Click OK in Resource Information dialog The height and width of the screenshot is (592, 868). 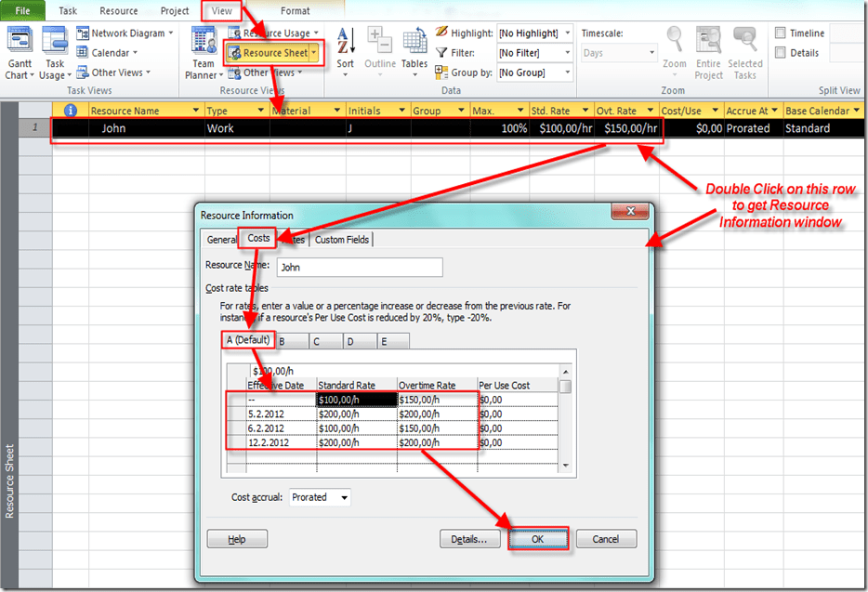click(x=538, y=539)
